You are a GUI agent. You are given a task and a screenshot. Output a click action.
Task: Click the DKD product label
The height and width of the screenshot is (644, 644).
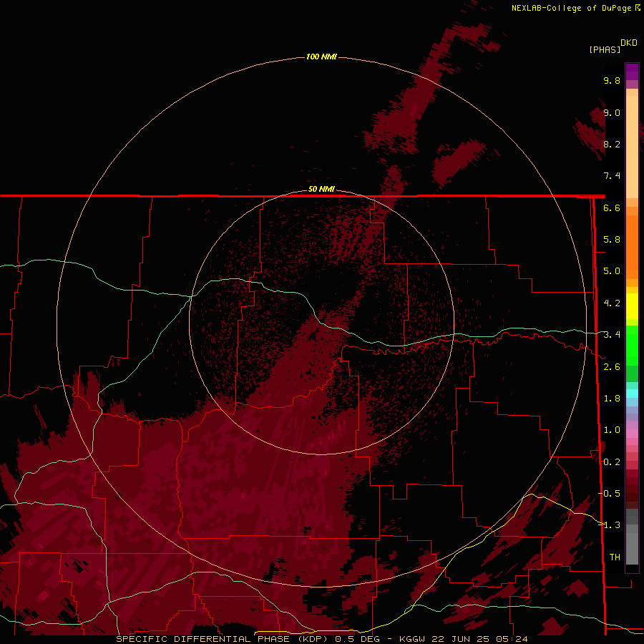[629, 42]
